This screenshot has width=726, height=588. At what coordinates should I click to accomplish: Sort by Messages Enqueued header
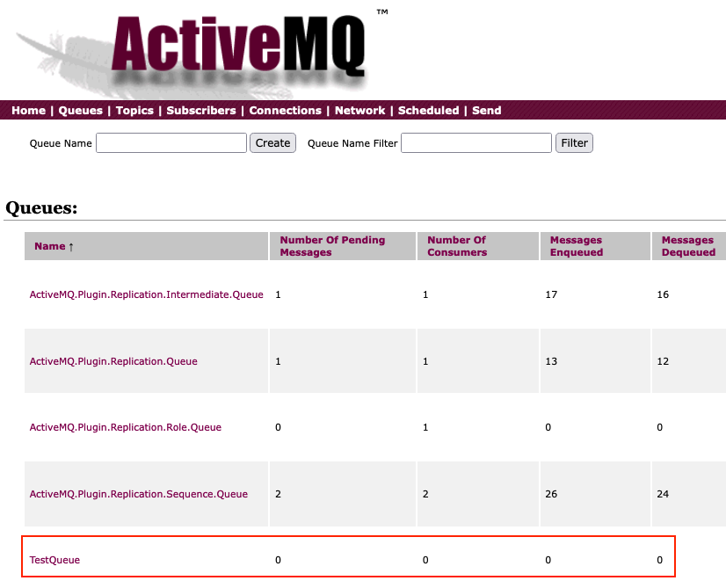click(x=577, y=246)
